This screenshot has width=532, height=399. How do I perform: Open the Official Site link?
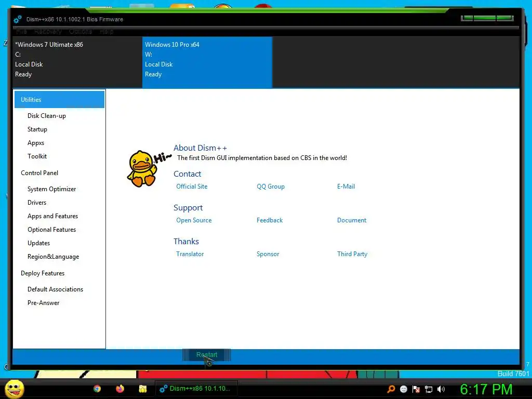click(192, 187)
